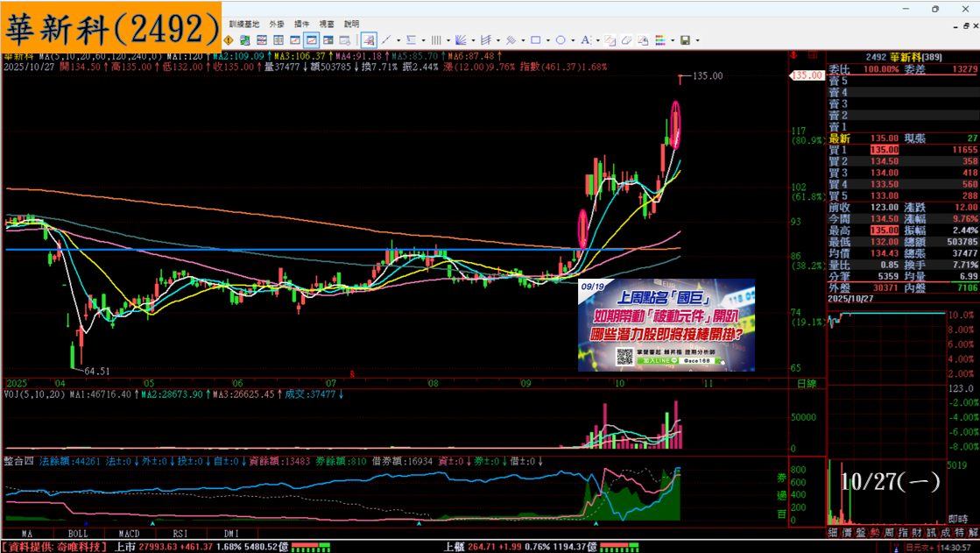
Task: Click the 委比 100.00% value
Action: tap(881, 69)
